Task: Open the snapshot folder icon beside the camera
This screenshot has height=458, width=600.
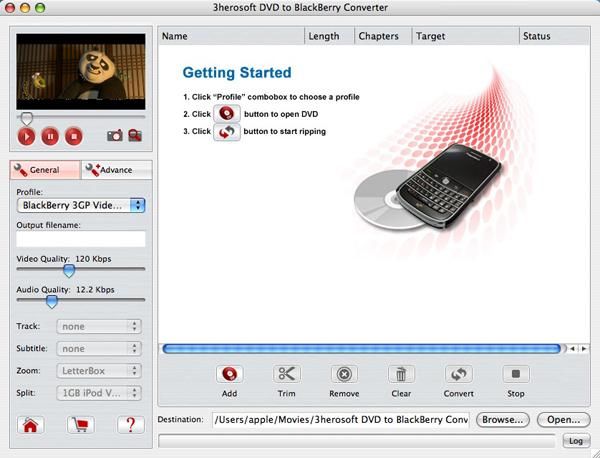Action: click(135, 135)
